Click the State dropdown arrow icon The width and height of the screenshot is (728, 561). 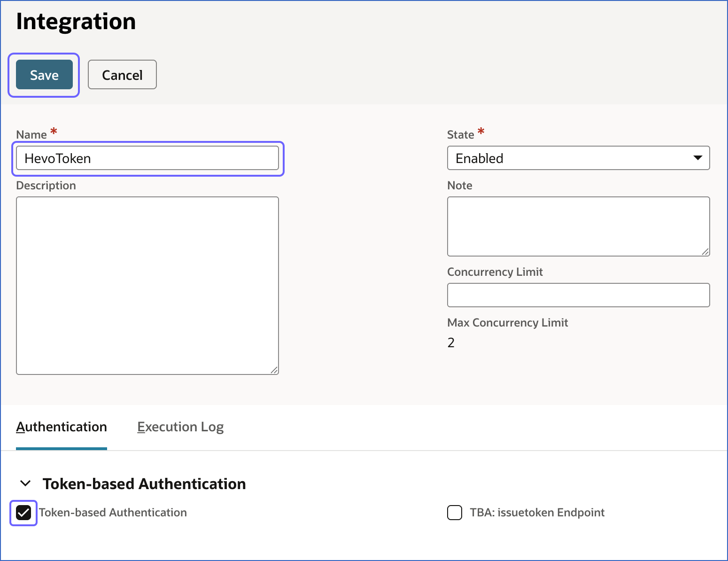click(698, 158)
